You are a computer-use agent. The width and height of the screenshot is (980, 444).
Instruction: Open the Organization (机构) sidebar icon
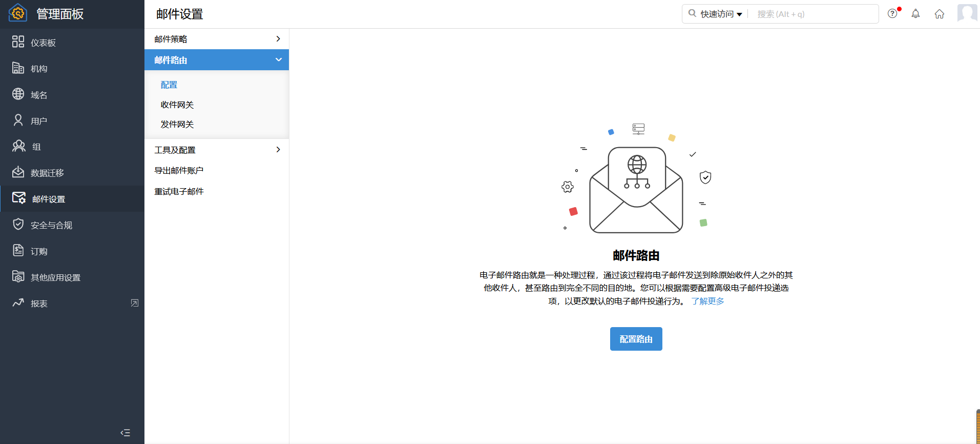tap(18, 68)
